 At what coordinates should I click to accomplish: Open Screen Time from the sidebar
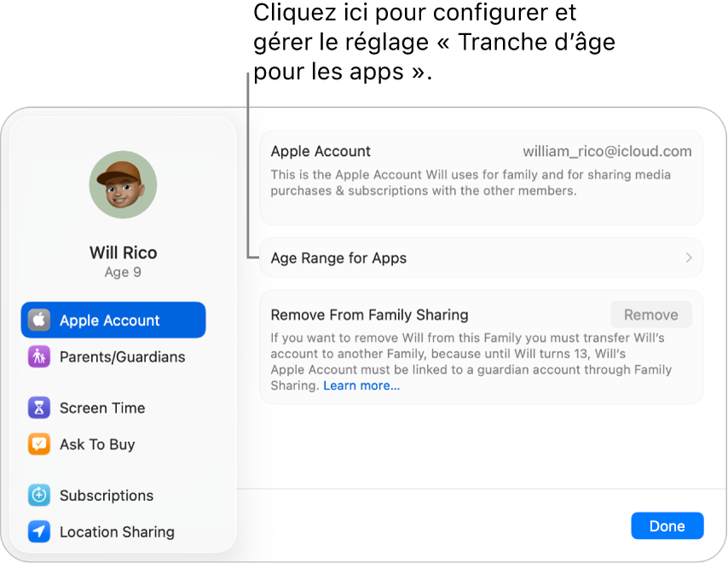click(101, 408)
